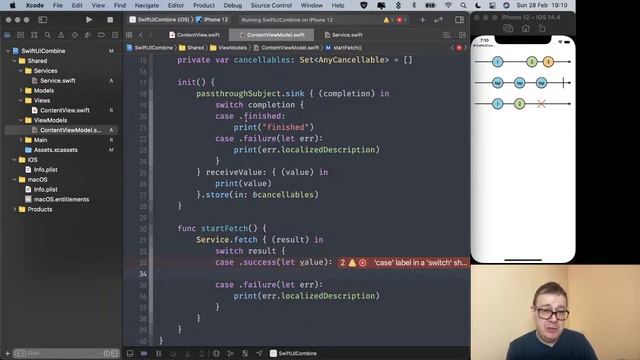This screenshot has height=360, width=640.
Task: Switch to the Service.swift editor tab
Action: (x=344, y=35)
